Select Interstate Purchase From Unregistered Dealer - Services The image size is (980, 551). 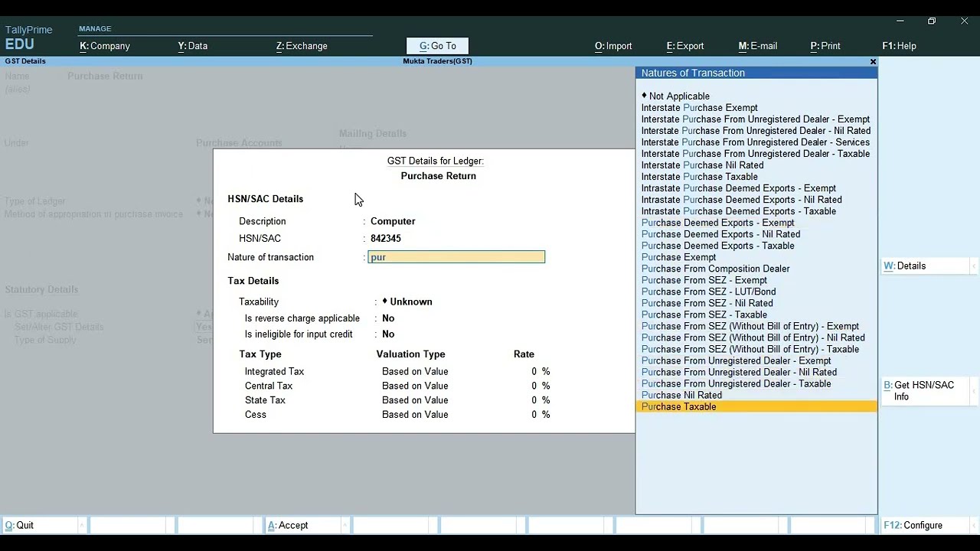pyautogui.click(x=756, y=142)
